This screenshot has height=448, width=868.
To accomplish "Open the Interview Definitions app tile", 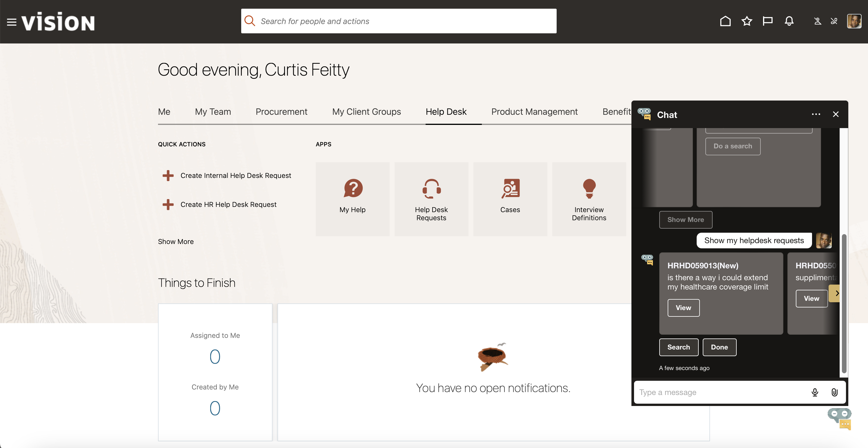I will [589, 199].
